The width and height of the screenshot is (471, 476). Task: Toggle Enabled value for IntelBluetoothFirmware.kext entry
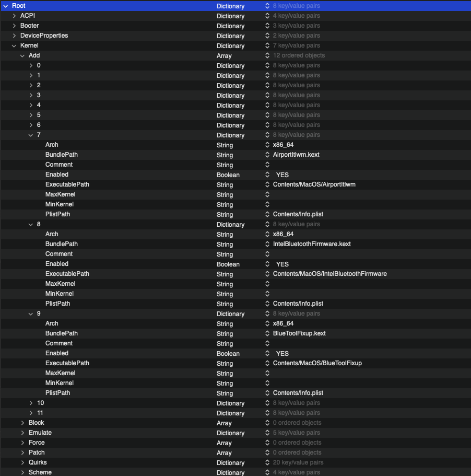coord(282,264)
